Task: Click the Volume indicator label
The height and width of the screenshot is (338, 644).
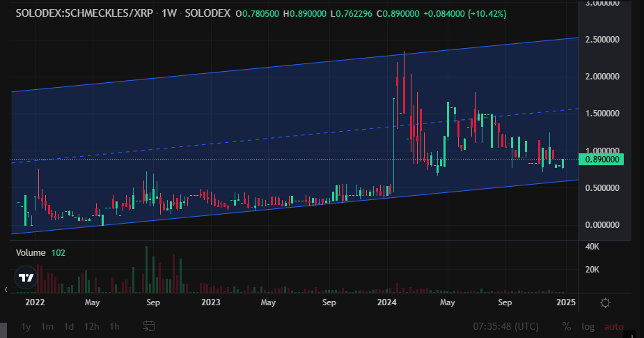Action: 31,252
